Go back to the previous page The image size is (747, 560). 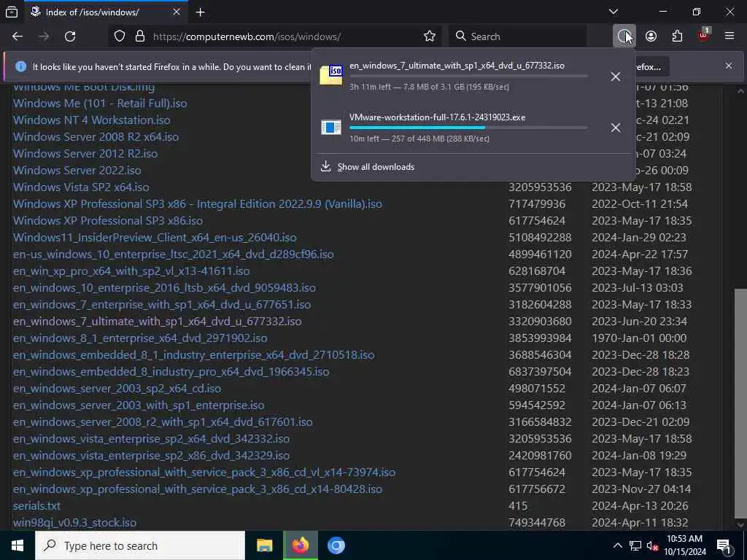(18, 36)
